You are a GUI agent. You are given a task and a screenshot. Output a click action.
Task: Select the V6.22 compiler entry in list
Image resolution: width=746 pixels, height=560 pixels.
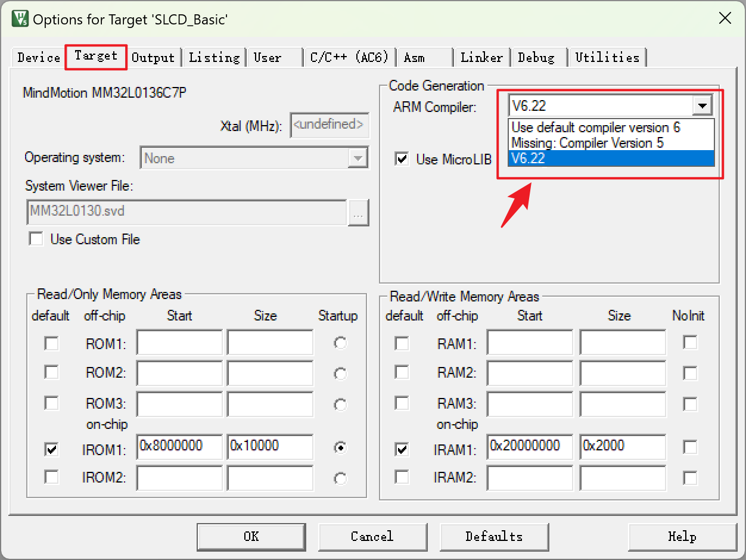[596, 158]
